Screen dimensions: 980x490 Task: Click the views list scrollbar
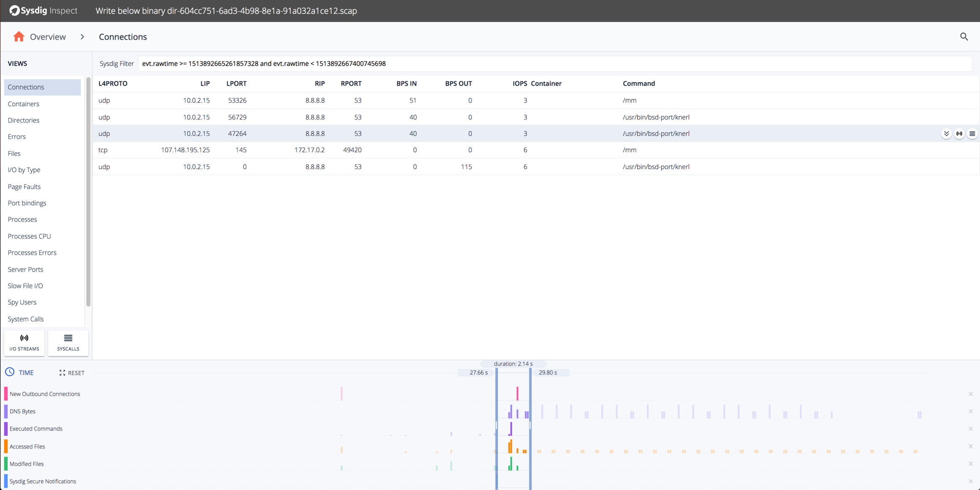point(88,192)
